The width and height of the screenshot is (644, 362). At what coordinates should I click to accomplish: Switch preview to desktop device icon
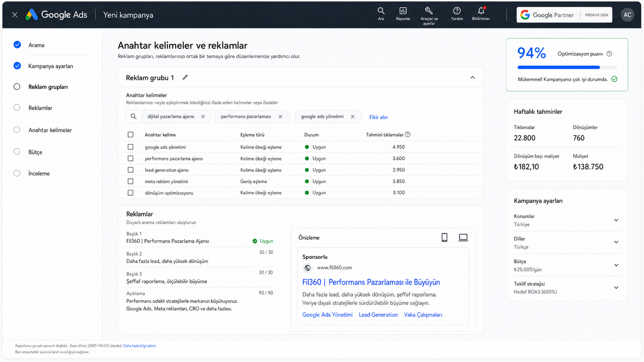pyautogui.click(x=463, y=237)
